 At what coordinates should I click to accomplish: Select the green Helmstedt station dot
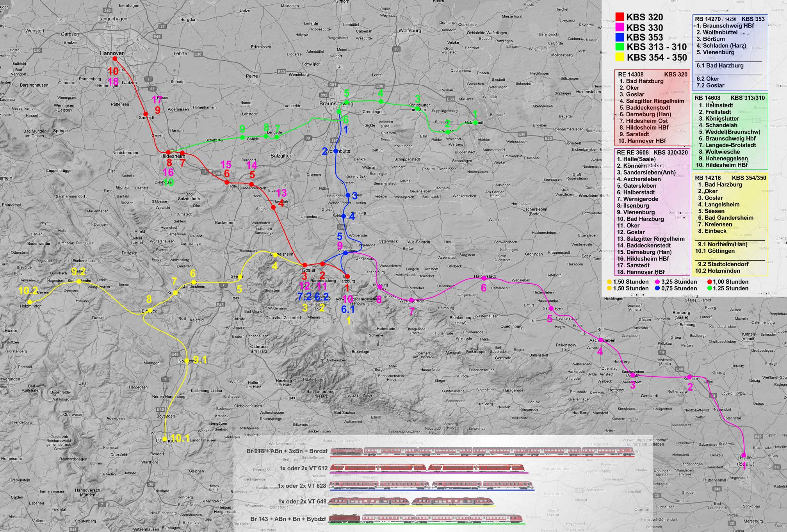(x=475, y=122)
